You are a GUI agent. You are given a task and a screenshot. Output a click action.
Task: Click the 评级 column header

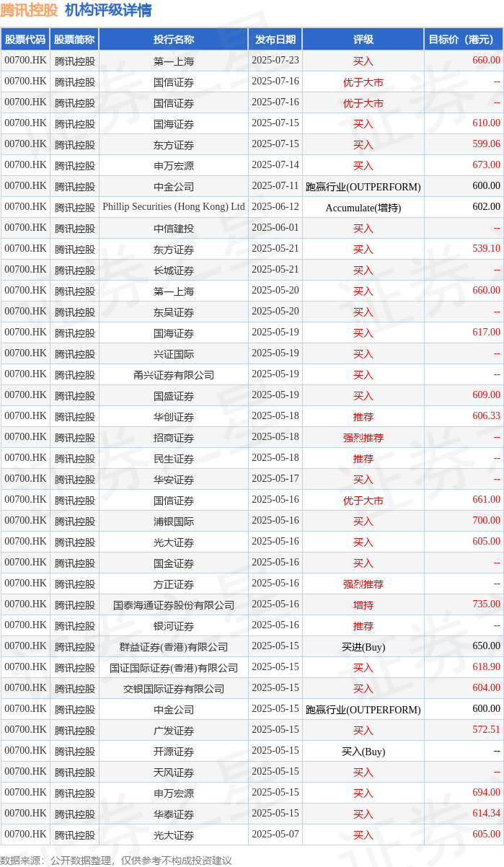click(363, 40)
